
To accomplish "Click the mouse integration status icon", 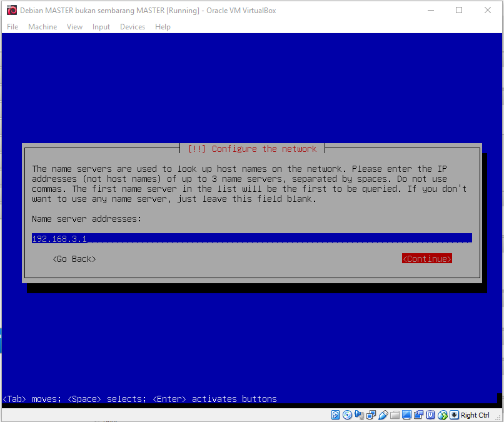I will pos(442,415).
